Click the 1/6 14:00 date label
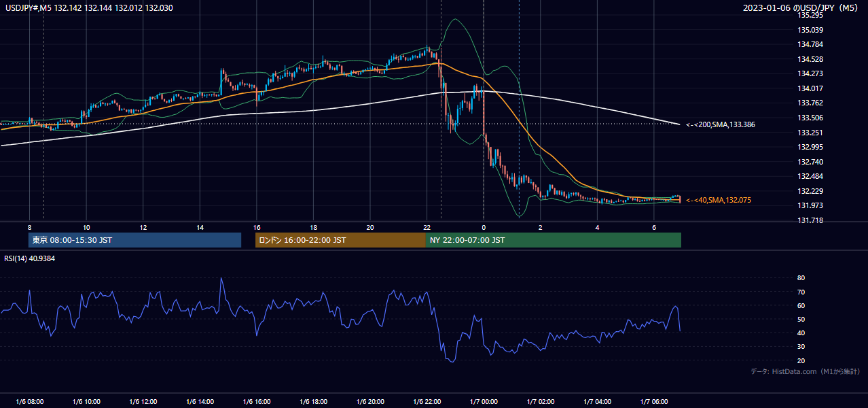Screen dimensions: 868x408 pyautogui.click(x=200, y=402)
